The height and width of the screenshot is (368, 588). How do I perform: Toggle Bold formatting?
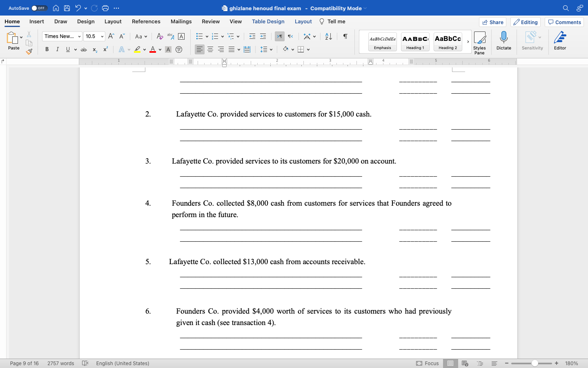point(47,49)
